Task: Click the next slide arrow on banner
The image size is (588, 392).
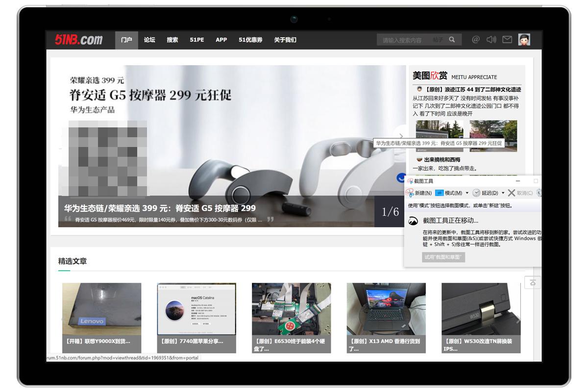Action: click(x=400, y=136)
